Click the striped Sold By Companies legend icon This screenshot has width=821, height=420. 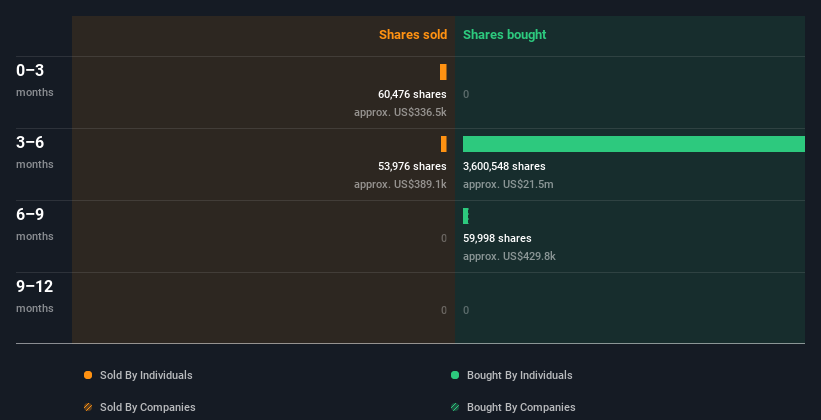pos(88,407)
